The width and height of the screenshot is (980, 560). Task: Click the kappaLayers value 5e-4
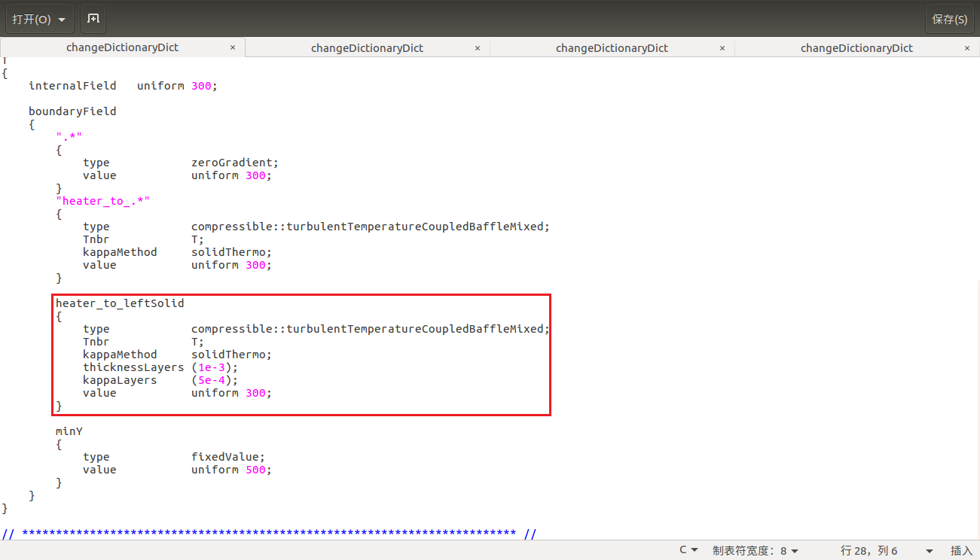click(214, 380)
